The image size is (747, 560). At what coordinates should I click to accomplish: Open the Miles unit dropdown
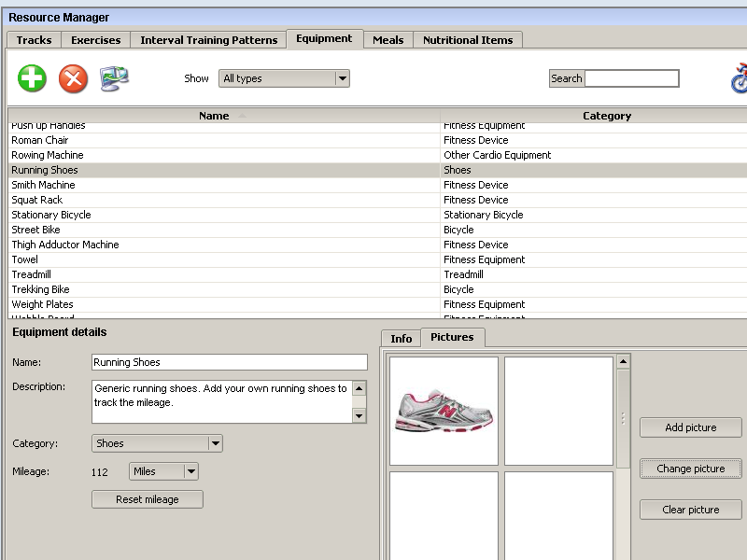pos(190,471)
